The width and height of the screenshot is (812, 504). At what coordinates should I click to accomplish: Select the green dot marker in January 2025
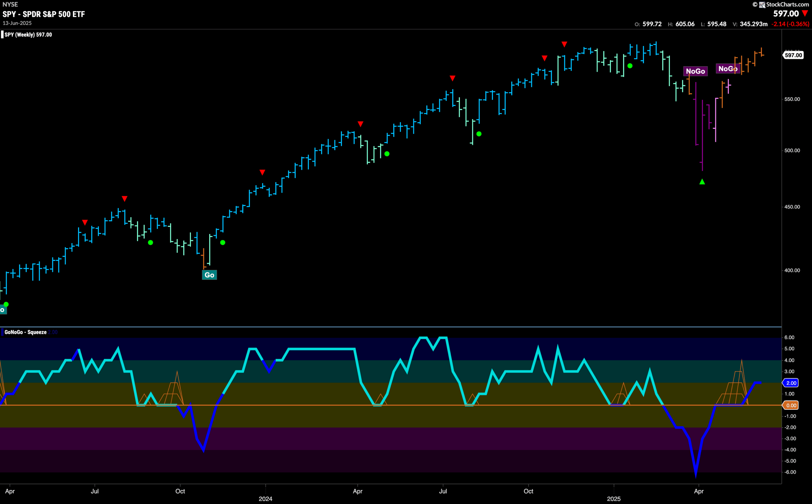630,66
